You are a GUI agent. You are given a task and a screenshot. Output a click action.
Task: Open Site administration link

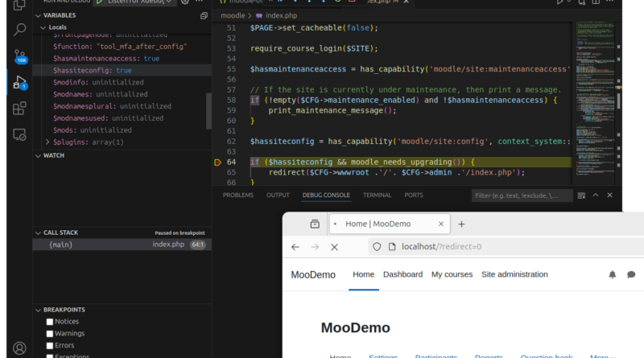514,274
